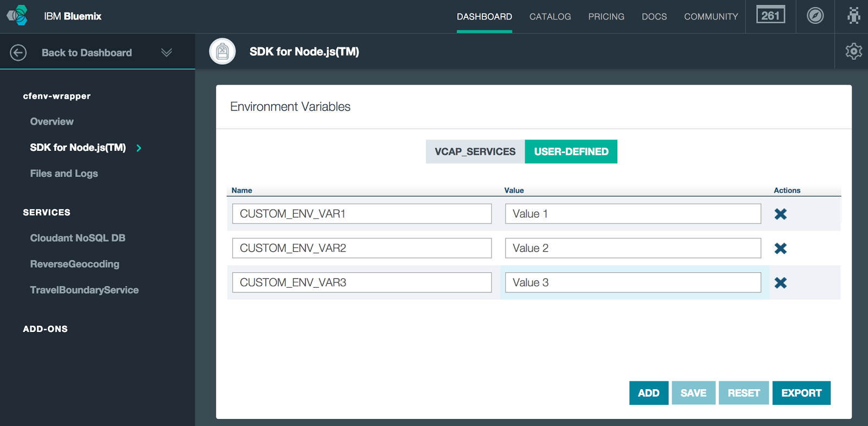Open the CATALOG page
Image resolution: width=868 pixels, height=426 pixels.
point(550,17)
